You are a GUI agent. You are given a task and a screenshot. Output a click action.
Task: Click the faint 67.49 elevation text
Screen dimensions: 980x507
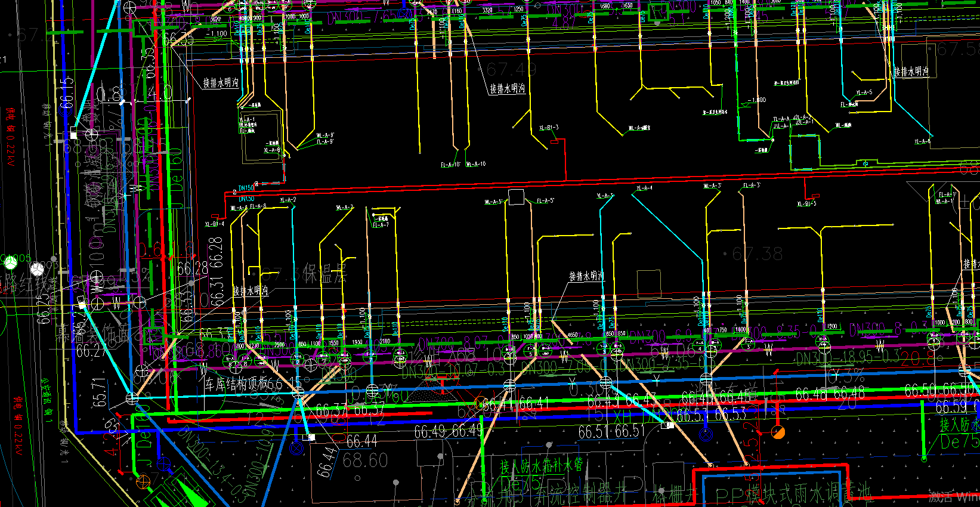point(511,70)
